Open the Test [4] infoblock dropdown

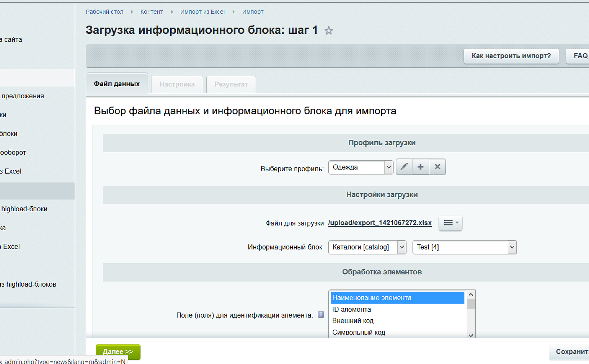(x=464, y=247)
